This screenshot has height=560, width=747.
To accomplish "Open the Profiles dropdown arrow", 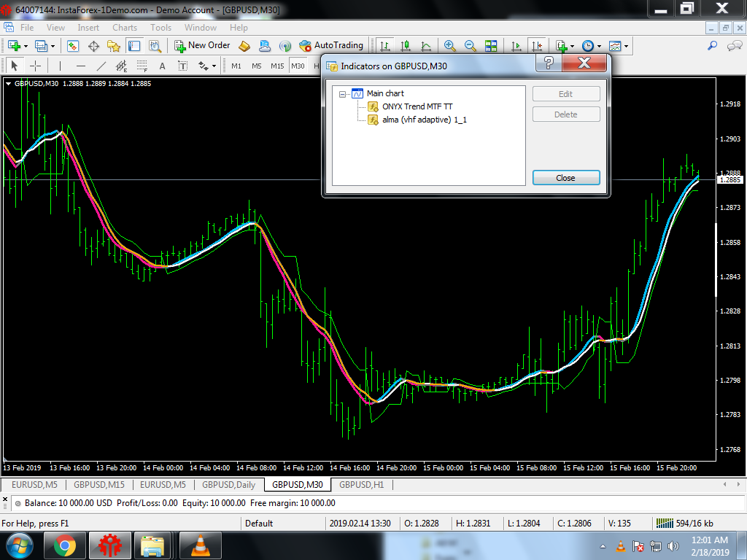I will 53,46.
